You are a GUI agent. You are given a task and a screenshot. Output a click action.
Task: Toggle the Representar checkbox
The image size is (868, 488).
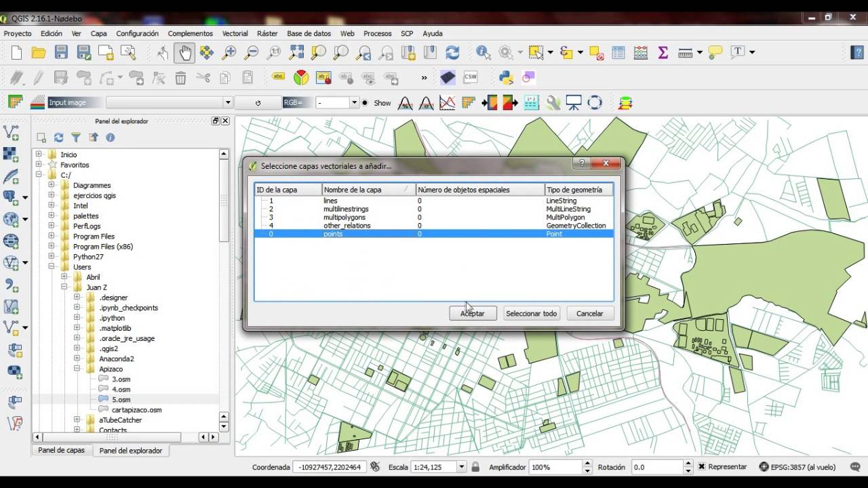702,467
